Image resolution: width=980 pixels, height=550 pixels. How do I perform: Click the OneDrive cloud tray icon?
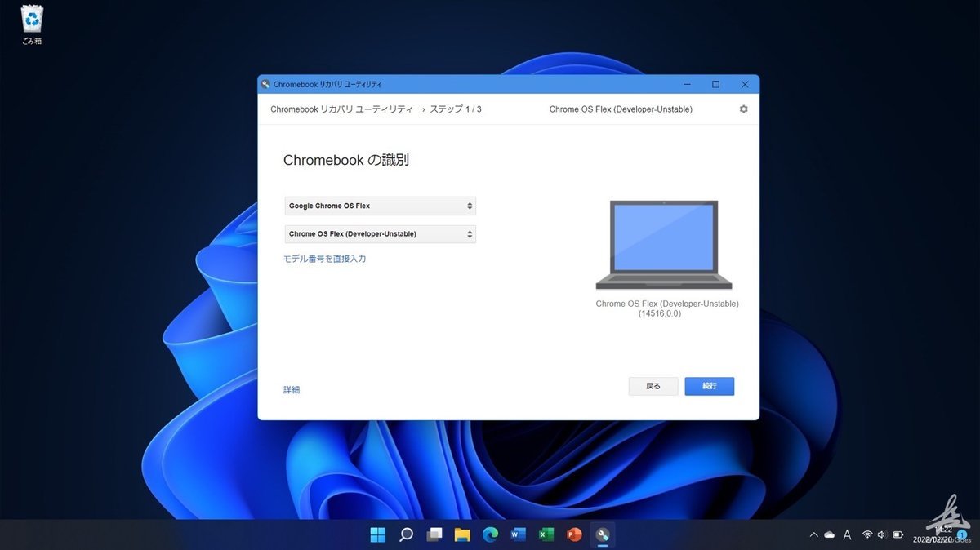[x=830, y=535]
